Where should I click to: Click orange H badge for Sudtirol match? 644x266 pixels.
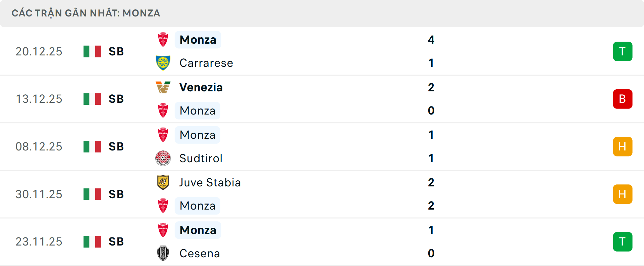point(623,146)
